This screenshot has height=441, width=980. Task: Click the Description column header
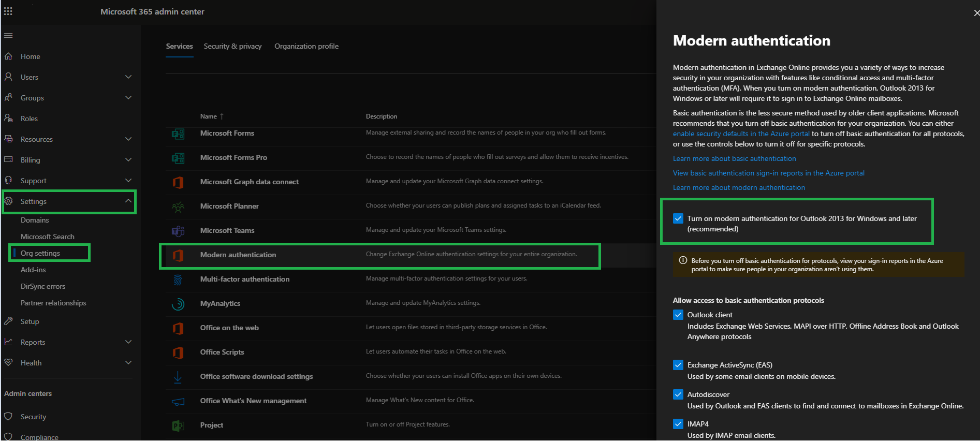[x=382, y=116]
